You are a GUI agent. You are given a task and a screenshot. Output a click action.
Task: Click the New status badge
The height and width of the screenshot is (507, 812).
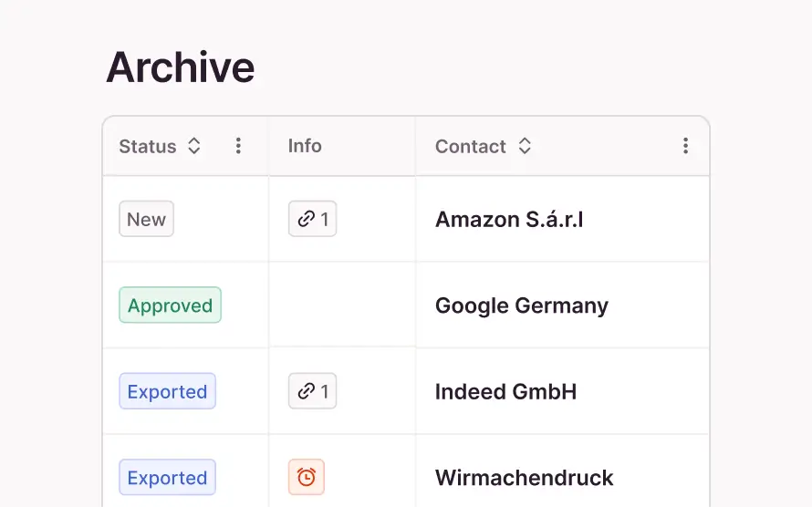click(146, 219)
